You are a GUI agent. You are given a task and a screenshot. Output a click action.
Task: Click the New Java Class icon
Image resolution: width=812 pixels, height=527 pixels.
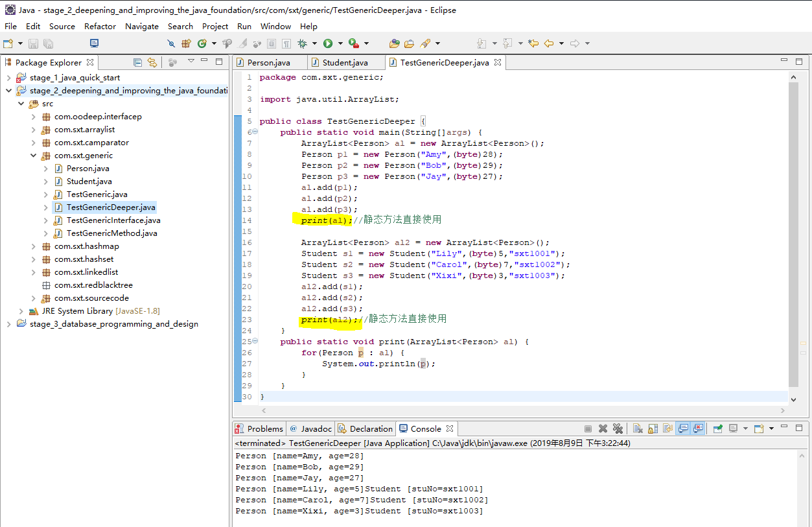(x=202, y=43)
